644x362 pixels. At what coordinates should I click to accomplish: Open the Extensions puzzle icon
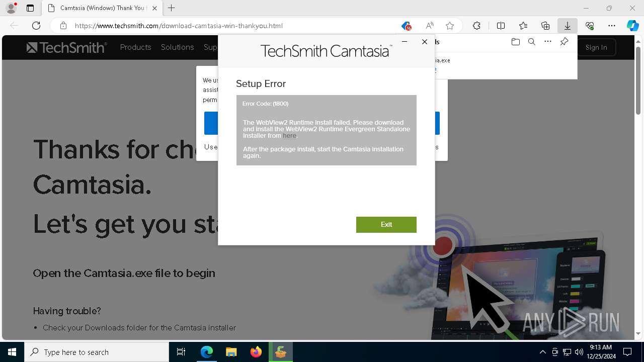pos(476,26)
